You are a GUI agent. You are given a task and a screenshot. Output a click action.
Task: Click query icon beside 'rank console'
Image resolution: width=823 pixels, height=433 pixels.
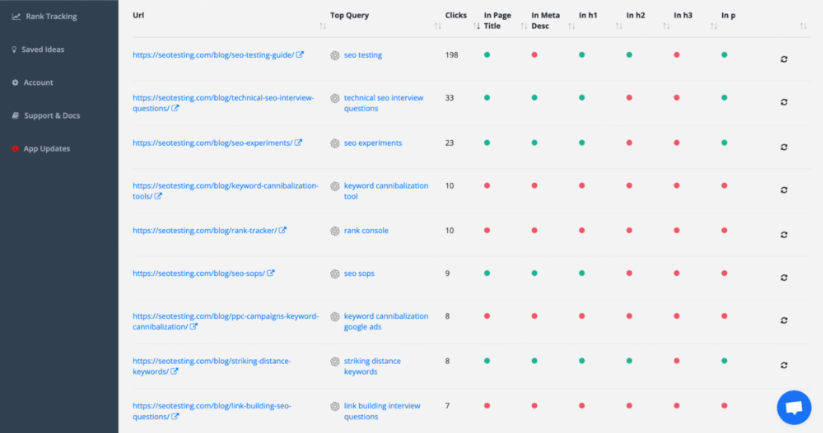(335, 231)
